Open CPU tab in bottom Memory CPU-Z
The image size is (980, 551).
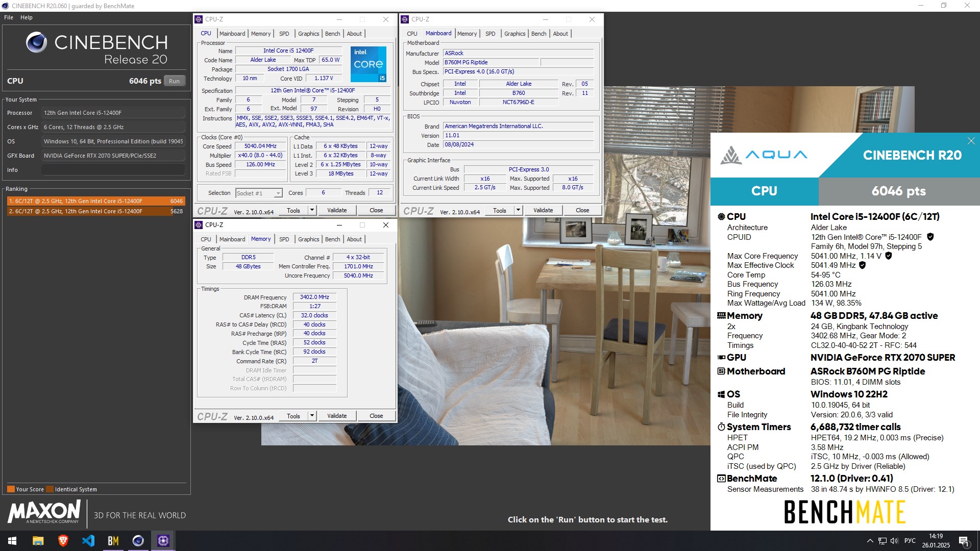pyautogui.click(x=206, y=239)
